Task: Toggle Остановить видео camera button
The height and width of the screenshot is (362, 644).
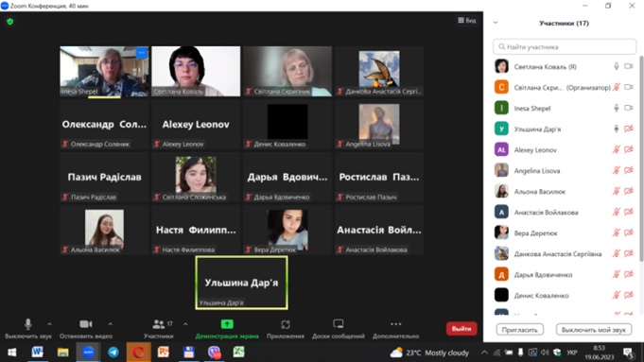Action: click(x=86, y=324)
